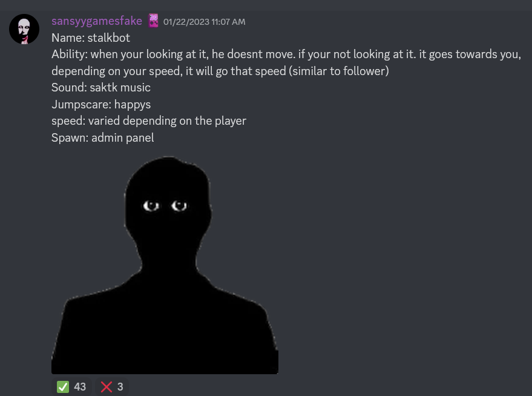
Task: Click the 'speed: varied depending on the player' line
Action: tap(149, 121)
